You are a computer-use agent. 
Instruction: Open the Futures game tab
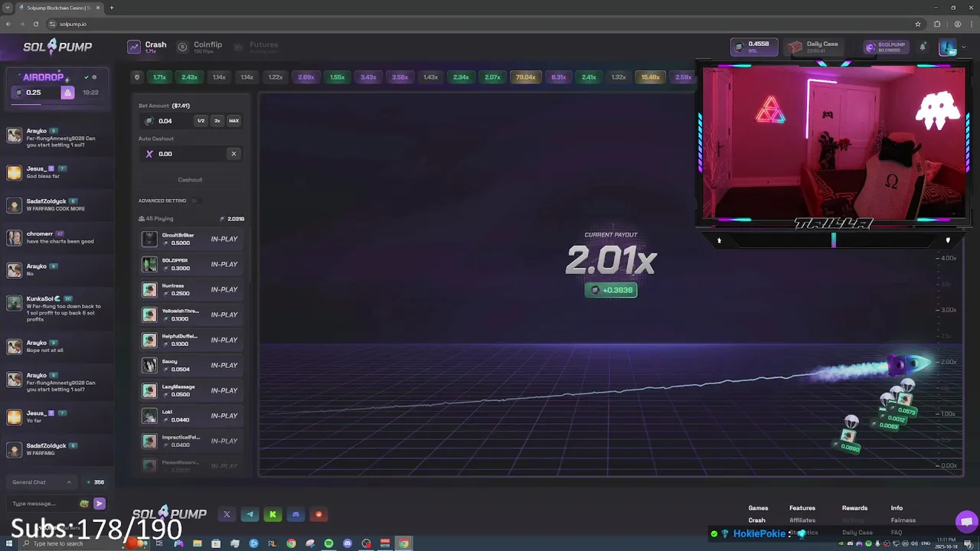pyautogui.click(x=256, y=47)
